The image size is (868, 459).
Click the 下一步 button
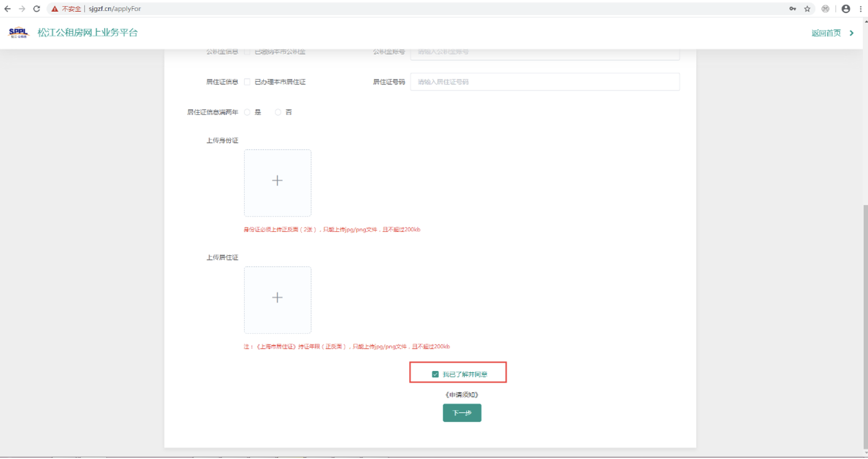tap(462, 413)
